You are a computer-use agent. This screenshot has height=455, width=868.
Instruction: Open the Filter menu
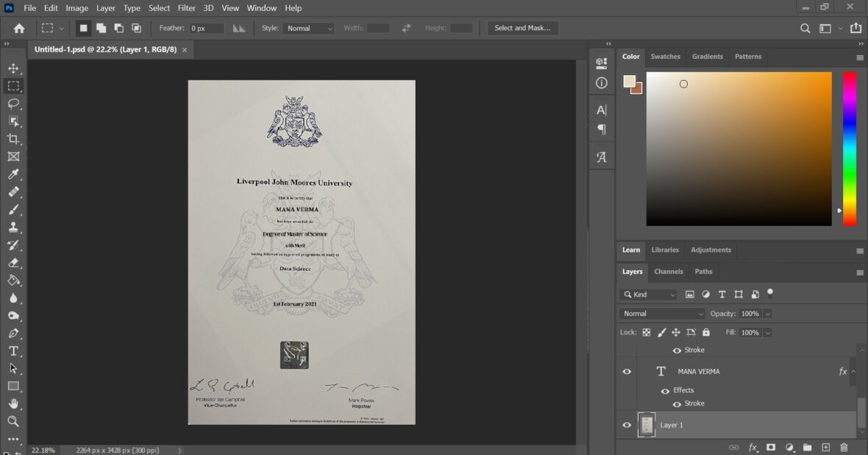tap(187, 8)
